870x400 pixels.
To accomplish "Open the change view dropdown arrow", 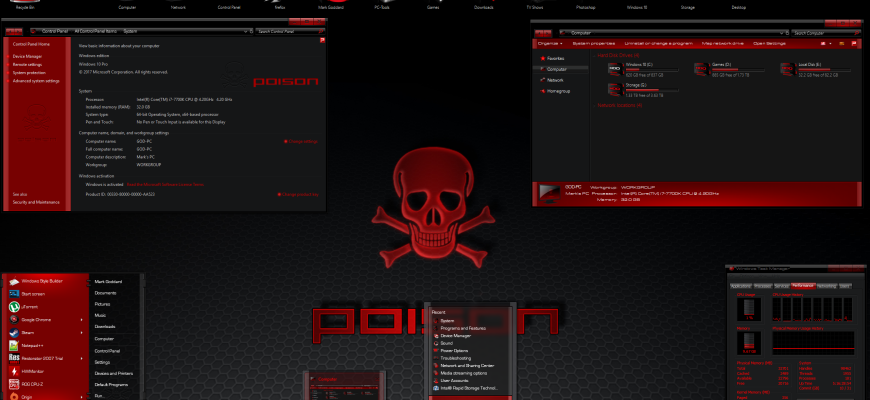I will (x=829, y=43).
